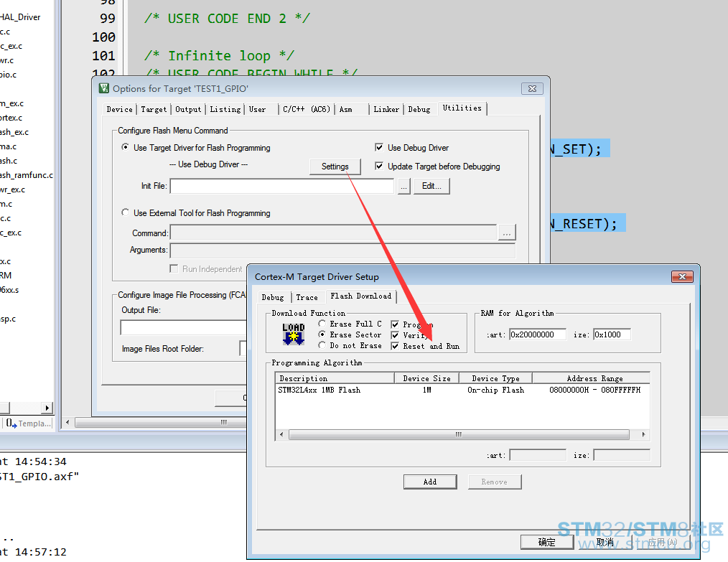Click the LOAD flash download icon
Viewport: 728px width, 562px height.
pyautogui.click(x=294, y=334)
